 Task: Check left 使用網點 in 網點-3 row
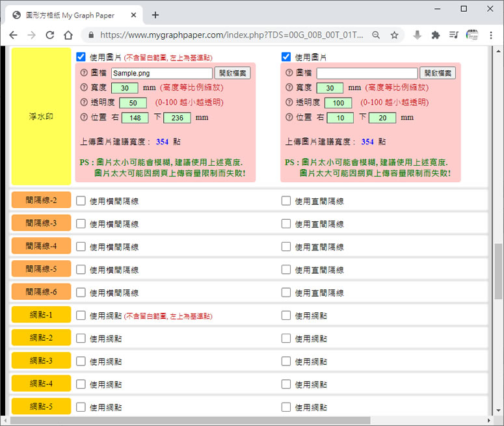point(81,362)
